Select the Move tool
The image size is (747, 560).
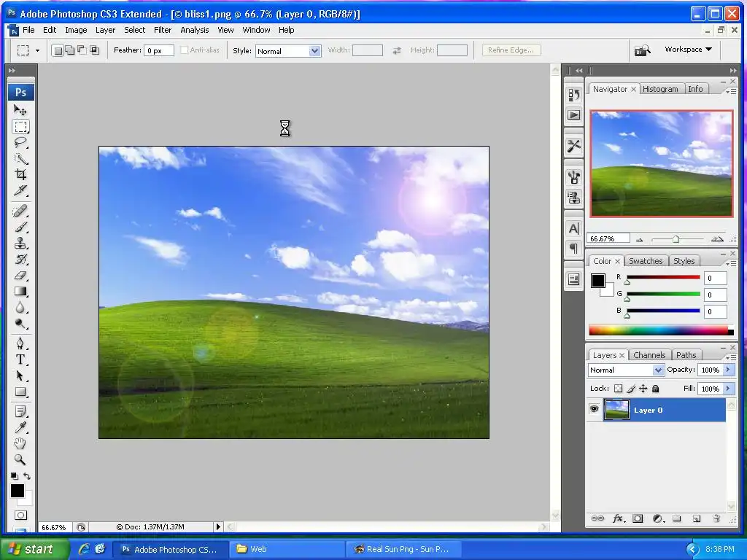point(20,111)
